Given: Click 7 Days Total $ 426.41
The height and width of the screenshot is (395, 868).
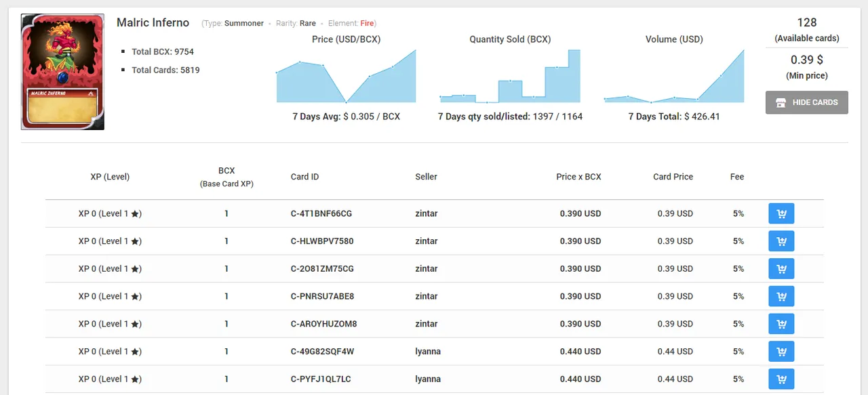Looking at the screenshot, I should tap(674, 117).
